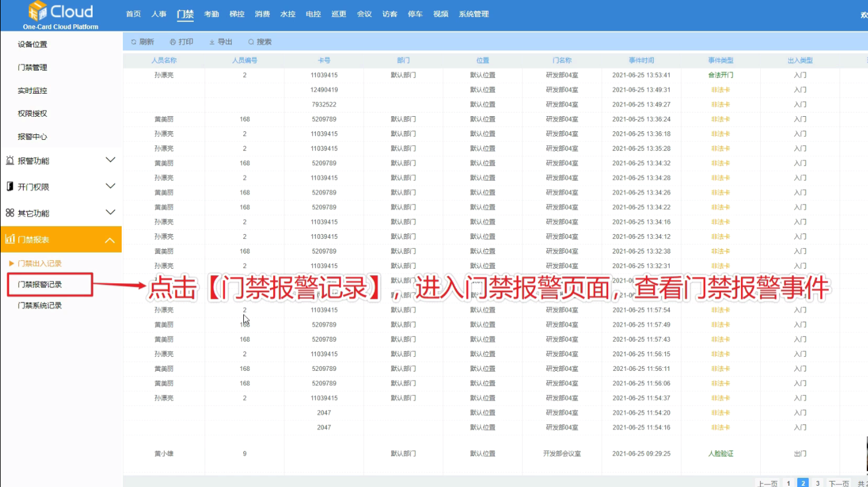Viewport: 868px width, 487px height.
Task: Open the 系统管理 menu
Action: [473, 14]
